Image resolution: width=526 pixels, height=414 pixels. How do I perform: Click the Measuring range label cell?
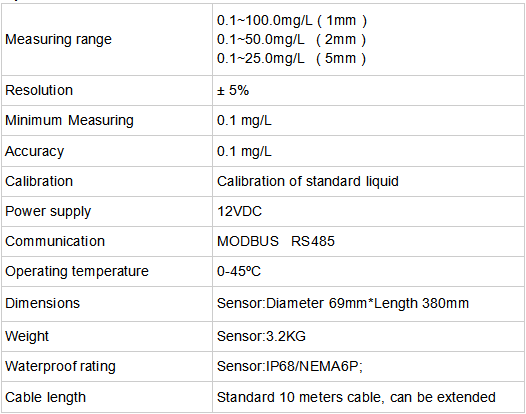(x=107, y=40)
